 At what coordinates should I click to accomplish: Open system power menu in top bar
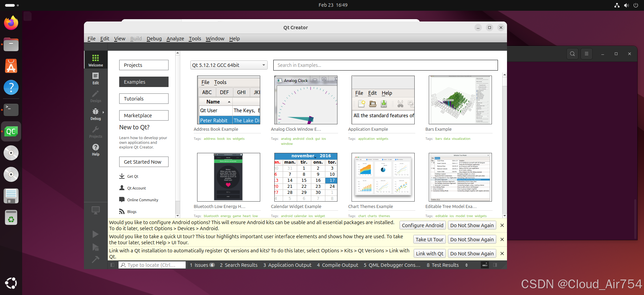(636, 5)
